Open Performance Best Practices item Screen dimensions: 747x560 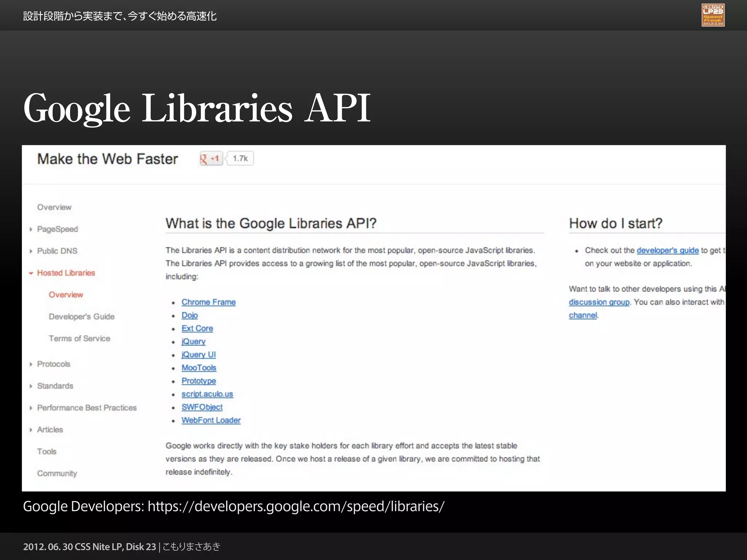[87, 408]
